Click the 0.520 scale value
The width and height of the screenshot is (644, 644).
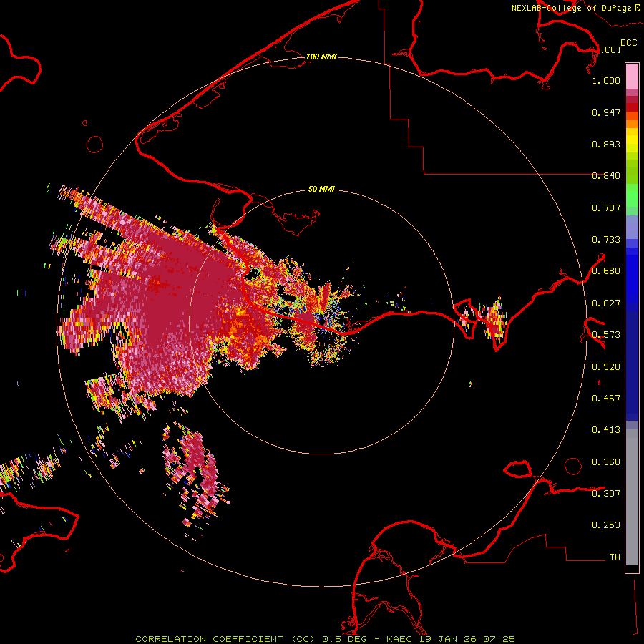[606, 367]
